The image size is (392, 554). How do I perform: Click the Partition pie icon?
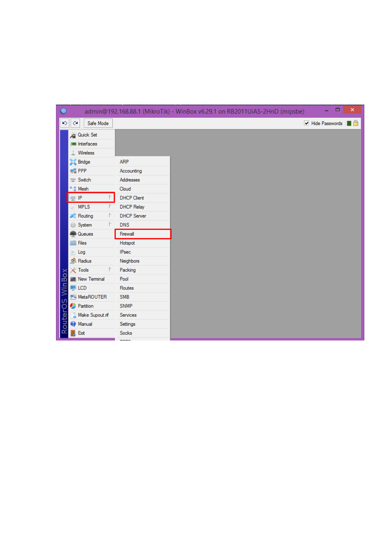73,306
